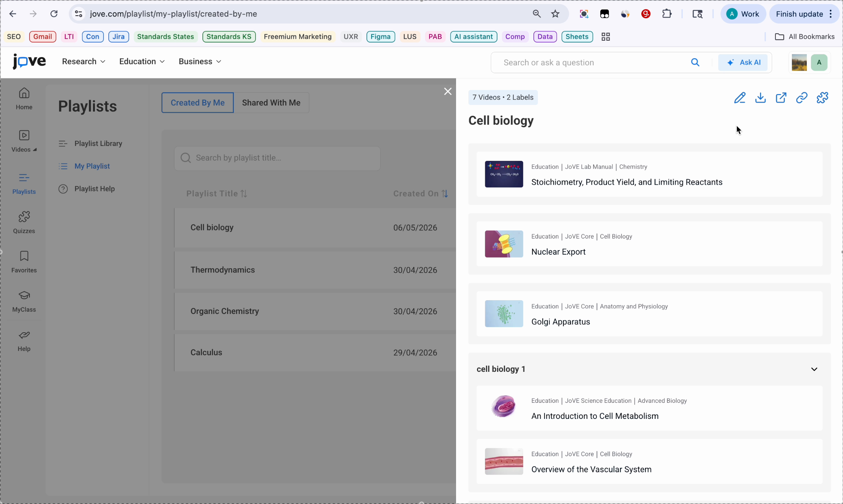Image resolution: width=843 pixels, height=504 pixels.
Task: Click the Golgi Apparatus thumbnail
Action: 504,314
